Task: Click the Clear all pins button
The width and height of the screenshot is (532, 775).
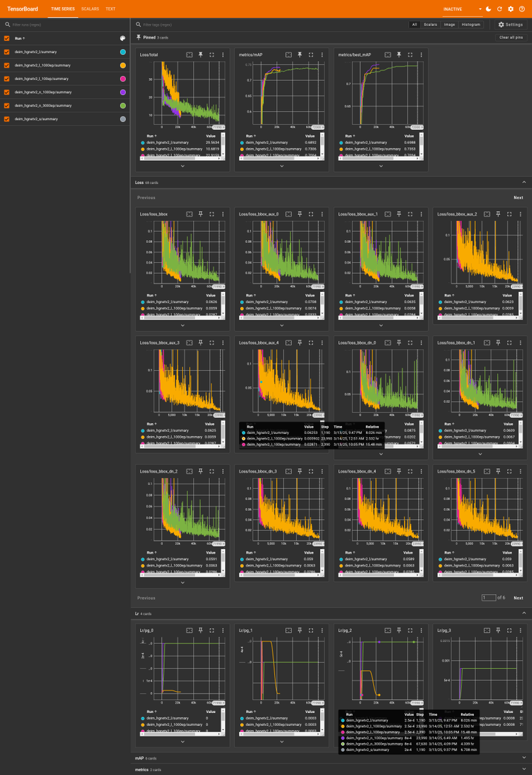Action: click(x=511, y=37)
